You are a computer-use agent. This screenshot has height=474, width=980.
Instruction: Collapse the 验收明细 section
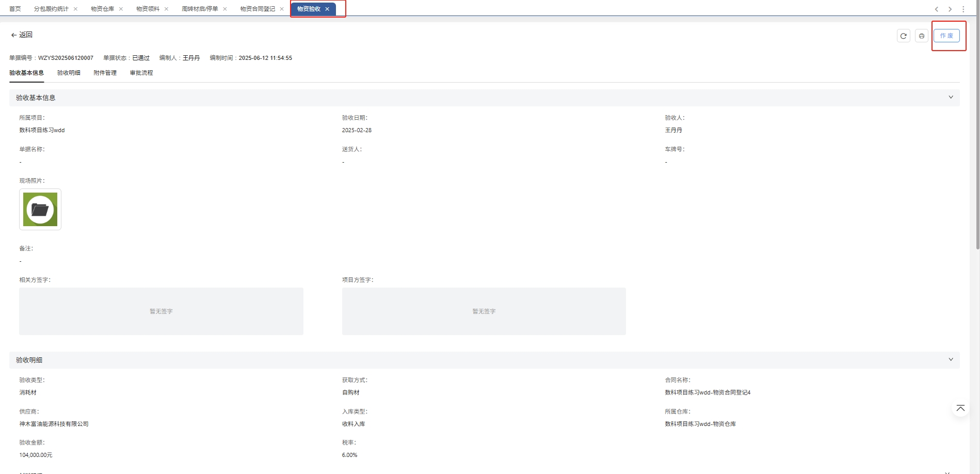951,360
